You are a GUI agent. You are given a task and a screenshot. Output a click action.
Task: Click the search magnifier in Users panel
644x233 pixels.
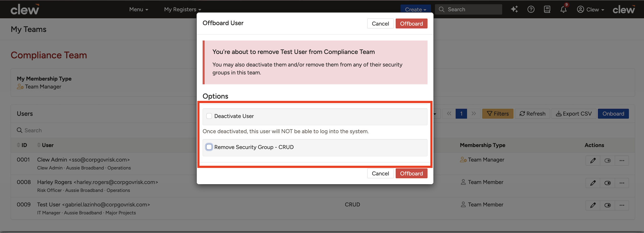click(x=19, y=130)
